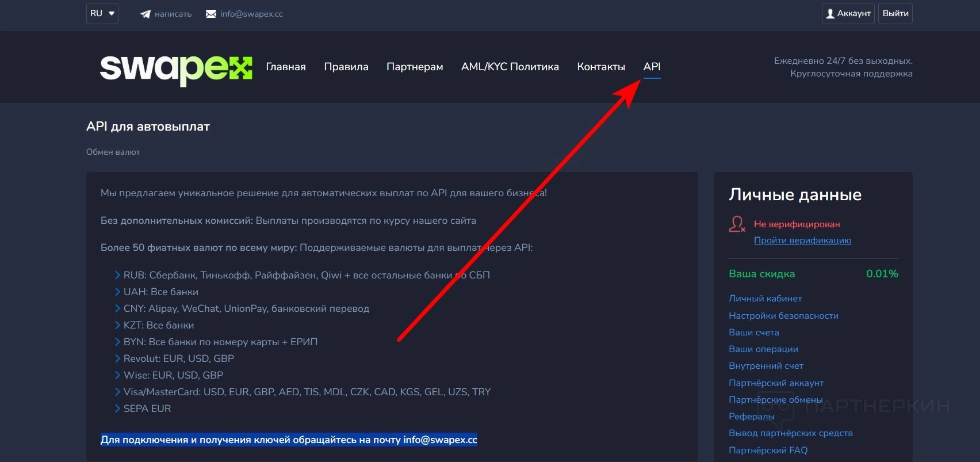Click the 'KZT: Все банки' list row

click(158, 325)
